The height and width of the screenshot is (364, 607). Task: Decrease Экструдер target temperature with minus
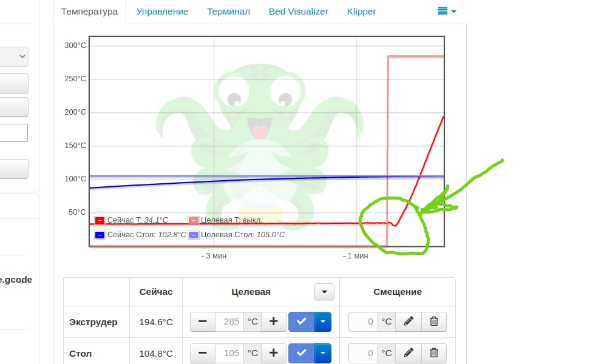click(203, 322)
